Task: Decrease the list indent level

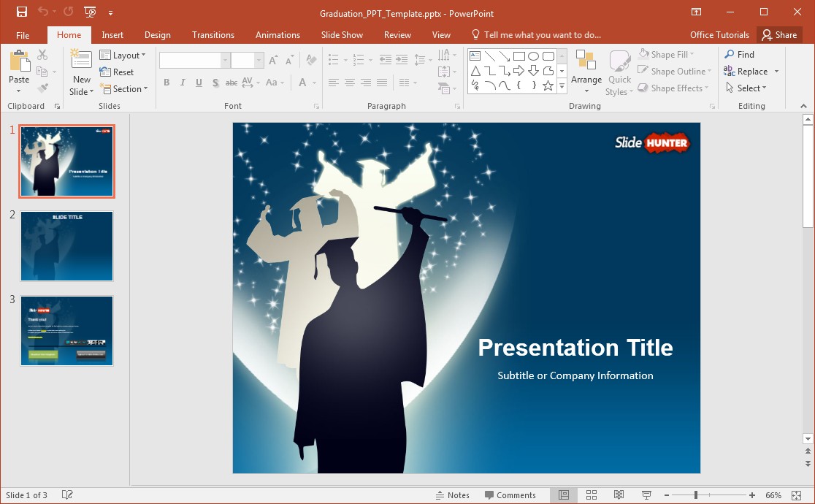Action: coord(385,60)
